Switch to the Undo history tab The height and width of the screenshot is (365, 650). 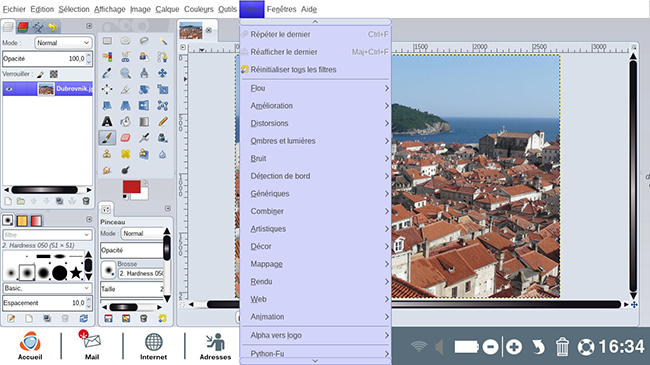tap(53, 27)
